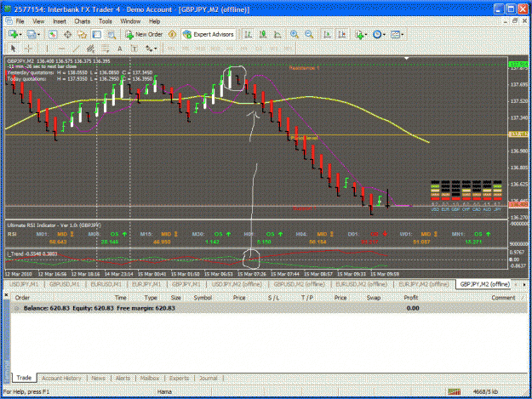The width and height of the screenshot is (532, 399).
Task: Select the Cursor arrow tool
Action: pos(14,48)
